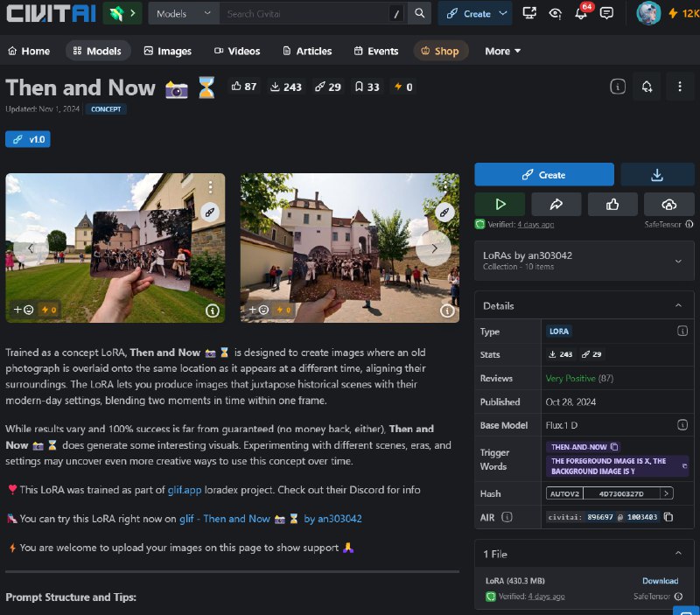Open the model info circle icon

(618, 86)
